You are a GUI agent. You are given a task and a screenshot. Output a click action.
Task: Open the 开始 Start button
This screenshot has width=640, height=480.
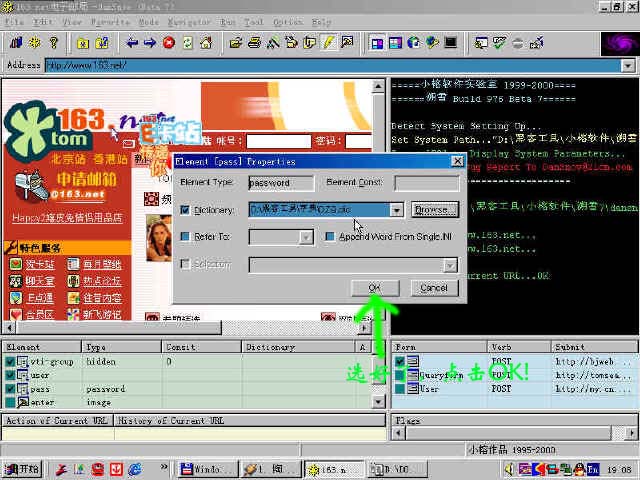pyautogui.click(x=22, y=469)
